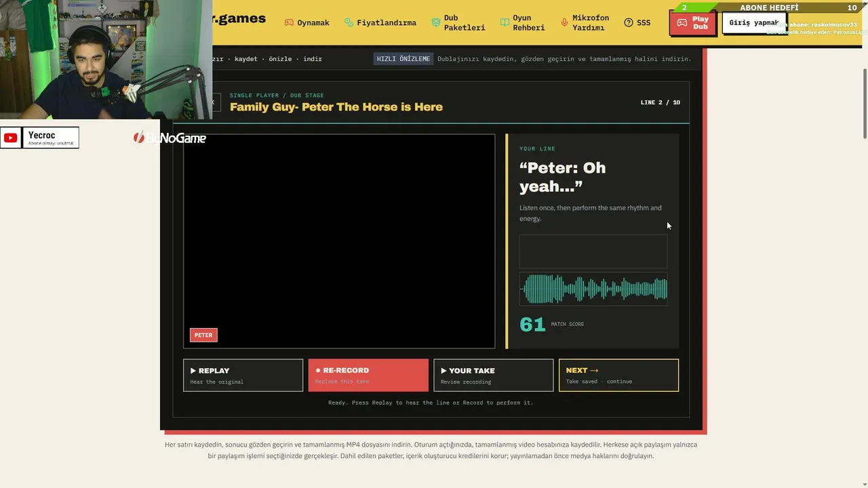Click the "Dublajınızı kaydedin" description text
Image resolution: width=868 pixels, height=488 pixels.
(564, 59)
